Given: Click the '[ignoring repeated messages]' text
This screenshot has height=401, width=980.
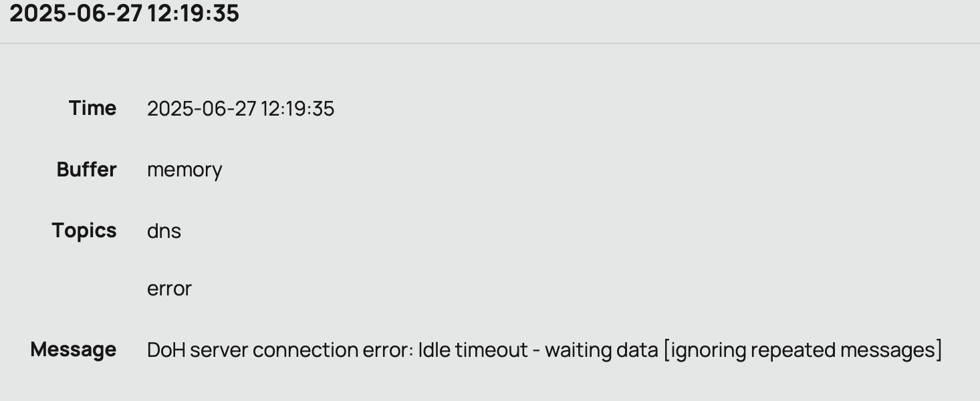Looking at the screenshot, I should 802,350.
